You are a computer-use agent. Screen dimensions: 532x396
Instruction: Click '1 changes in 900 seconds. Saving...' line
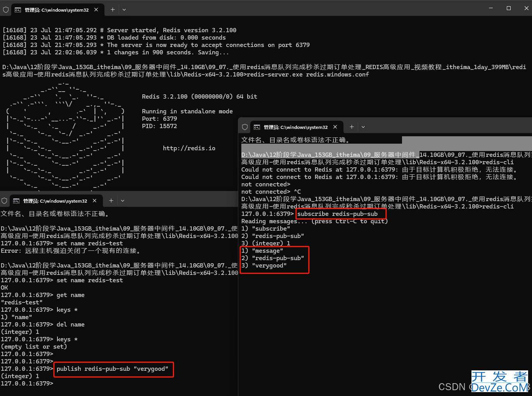click(116, 52)
